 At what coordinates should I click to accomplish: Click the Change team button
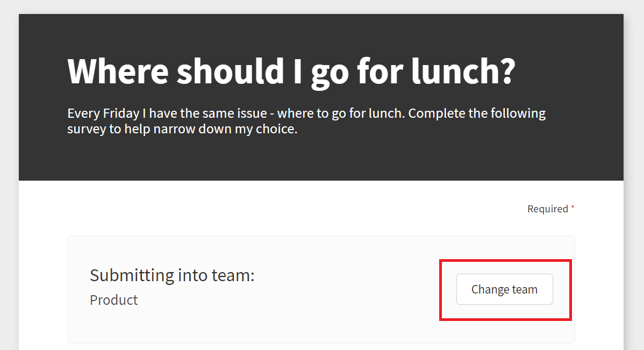click(x=504, y=289)
